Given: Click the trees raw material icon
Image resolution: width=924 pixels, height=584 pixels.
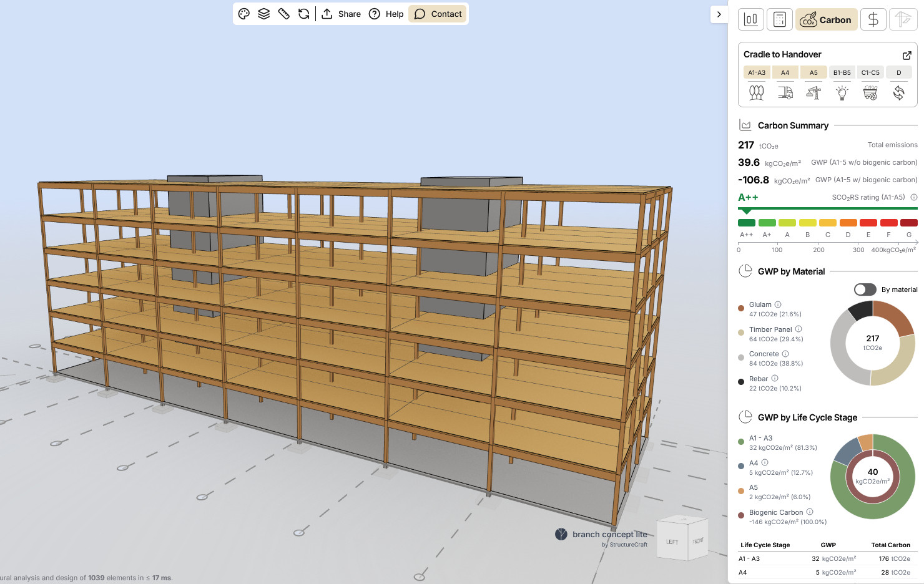Looking at the screenshot, I should (x=757, y=93).
